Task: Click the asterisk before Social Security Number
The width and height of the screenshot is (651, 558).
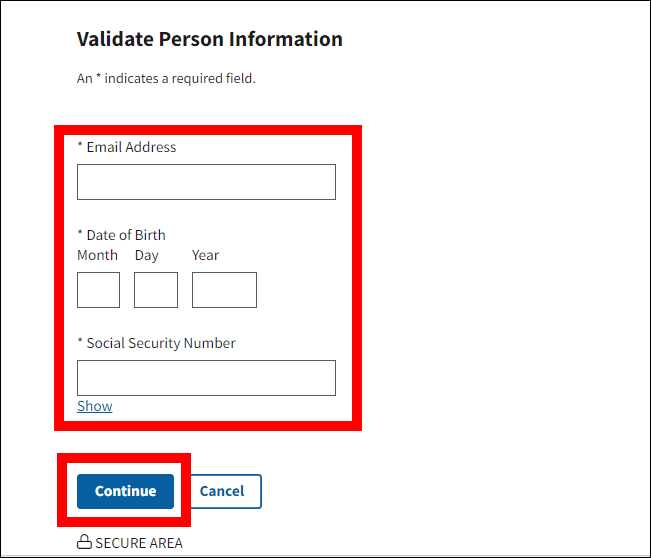Action: [x=80, y=342]
